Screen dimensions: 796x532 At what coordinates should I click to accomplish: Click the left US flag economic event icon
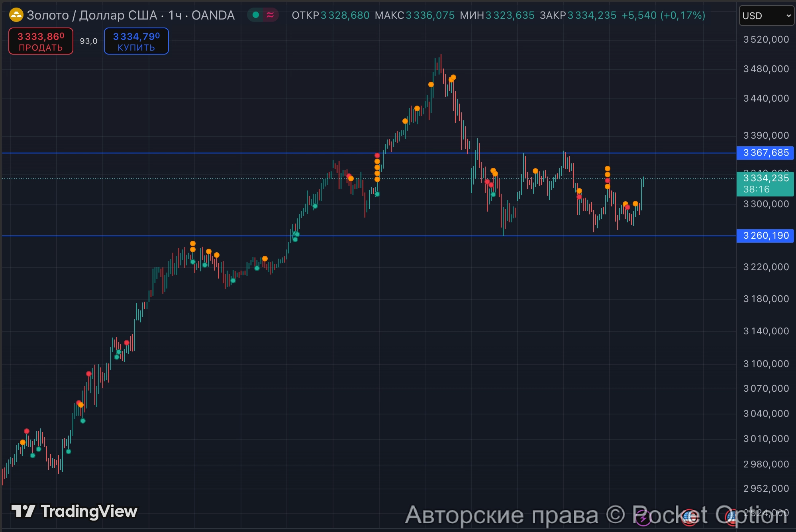(x=690, y=517)
